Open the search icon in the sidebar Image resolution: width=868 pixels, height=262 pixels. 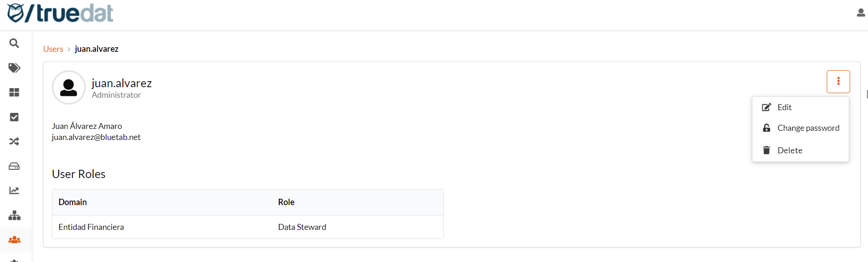pyautogui.click(x=14, y=43)
